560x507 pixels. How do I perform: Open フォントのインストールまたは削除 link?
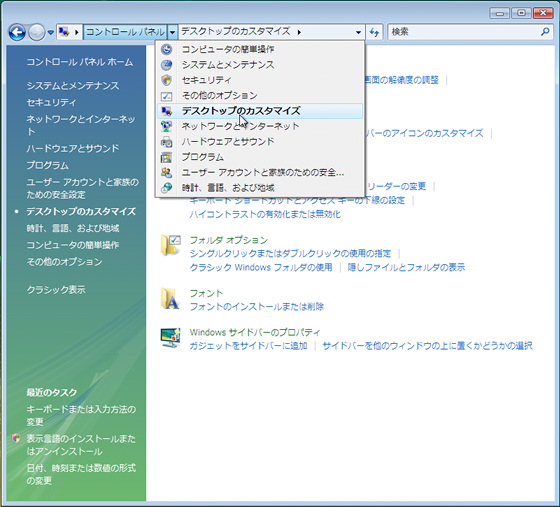click(256, 307)
